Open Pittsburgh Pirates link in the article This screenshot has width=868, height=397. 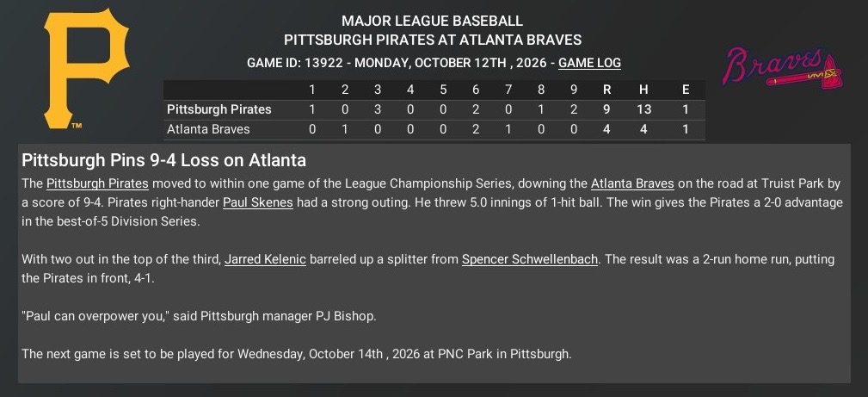[x=98, y=183]
